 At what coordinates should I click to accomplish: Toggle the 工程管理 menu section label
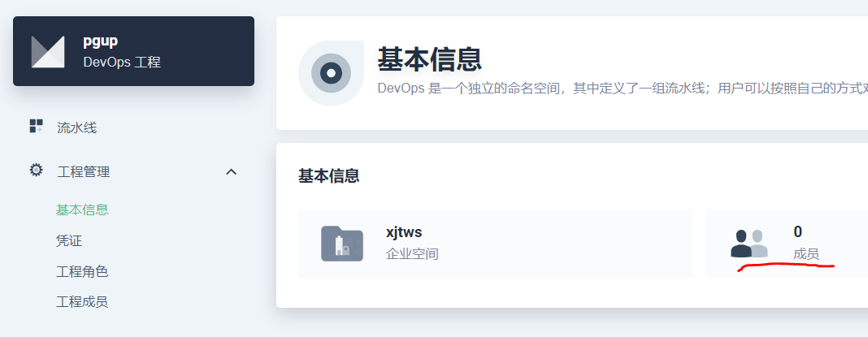coord(84,172)
